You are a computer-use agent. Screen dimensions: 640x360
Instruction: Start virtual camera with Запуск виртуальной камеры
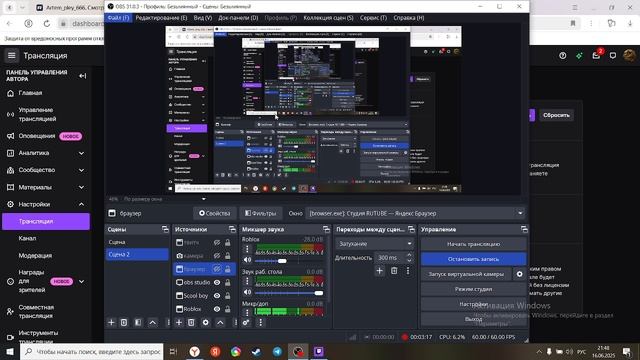(466, 274)
